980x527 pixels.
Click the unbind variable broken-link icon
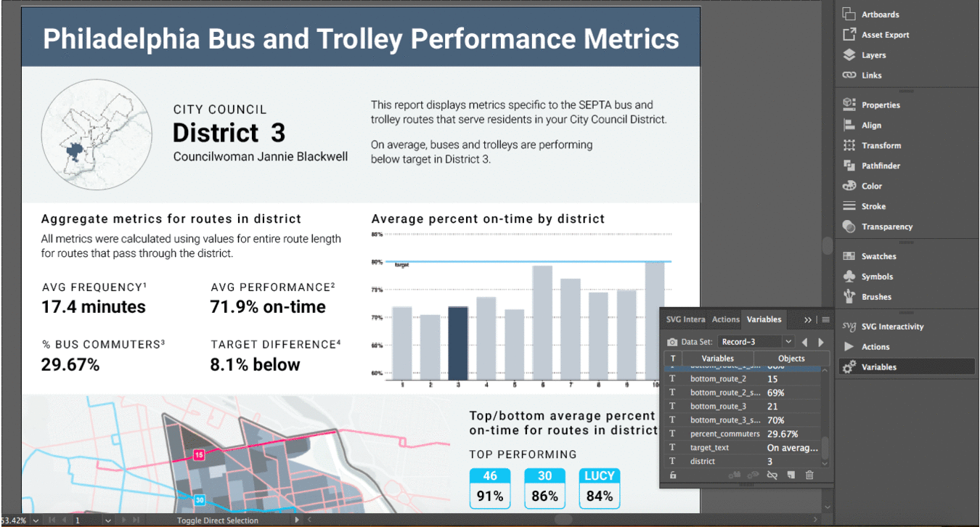772,475
